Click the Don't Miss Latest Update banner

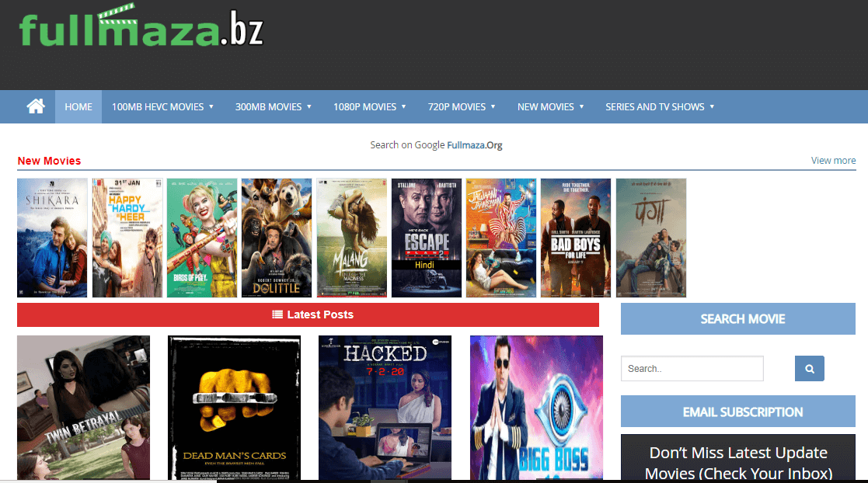tap(738, 457)
